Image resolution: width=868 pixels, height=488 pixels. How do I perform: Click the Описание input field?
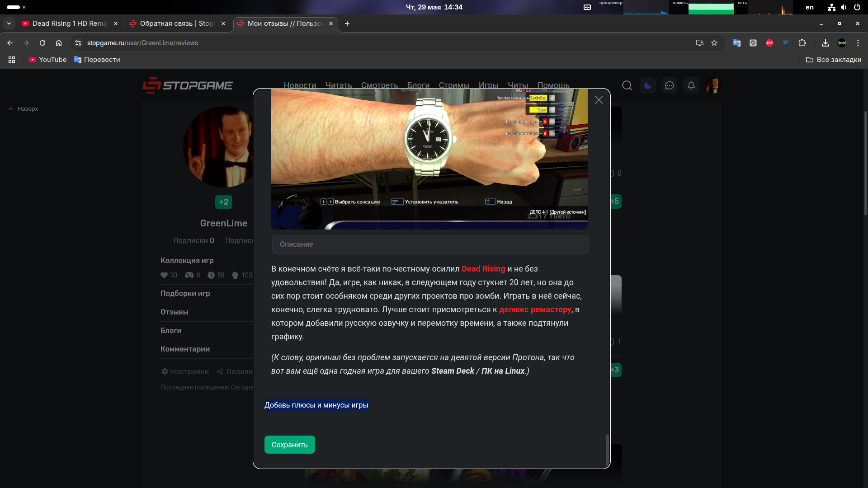coord(430,244)
